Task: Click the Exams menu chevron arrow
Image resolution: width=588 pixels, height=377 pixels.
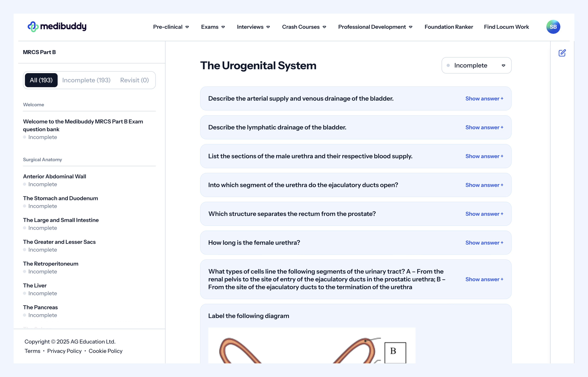Action: 223,27
